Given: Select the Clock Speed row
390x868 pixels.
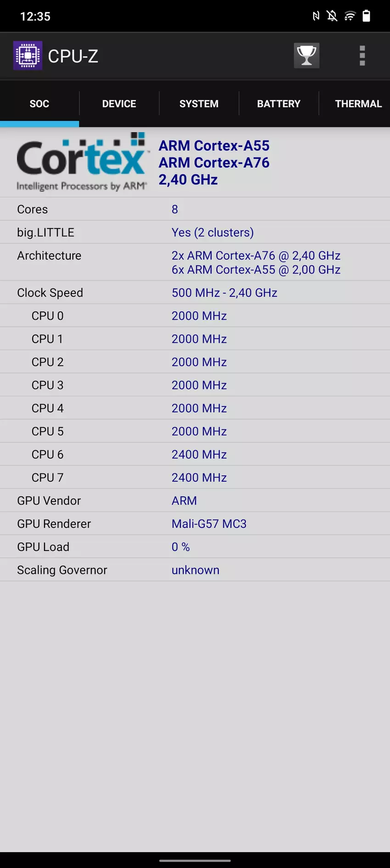Looking at the screenshot, I should point(195,293).
